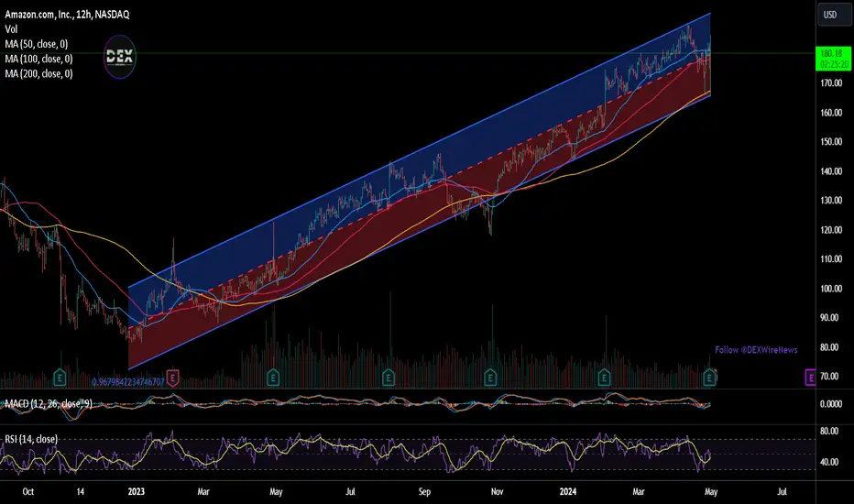Click the 40.00 RSI axis label
Screen dimensions: 854x504
(830, 462)
